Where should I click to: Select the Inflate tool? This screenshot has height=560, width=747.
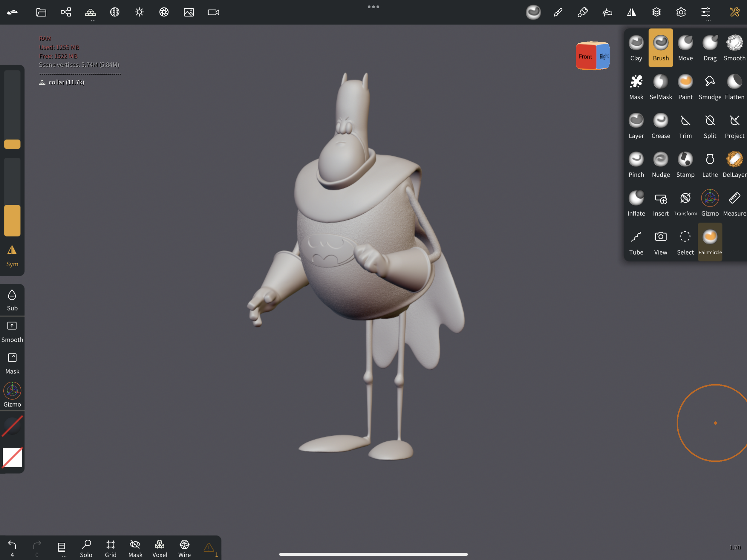click(x=636, y=203)
